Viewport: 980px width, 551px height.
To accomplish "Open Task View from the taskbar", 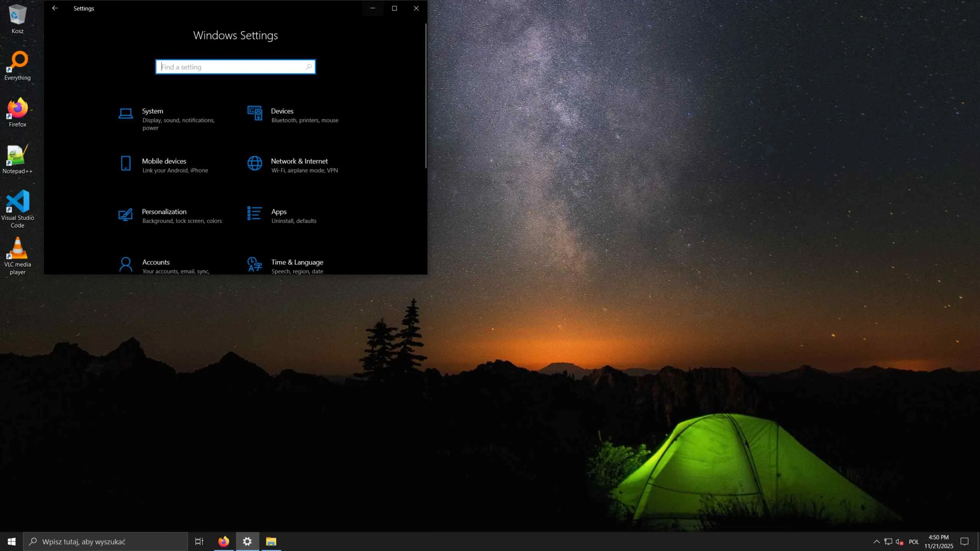I will (x=199, y=541).
